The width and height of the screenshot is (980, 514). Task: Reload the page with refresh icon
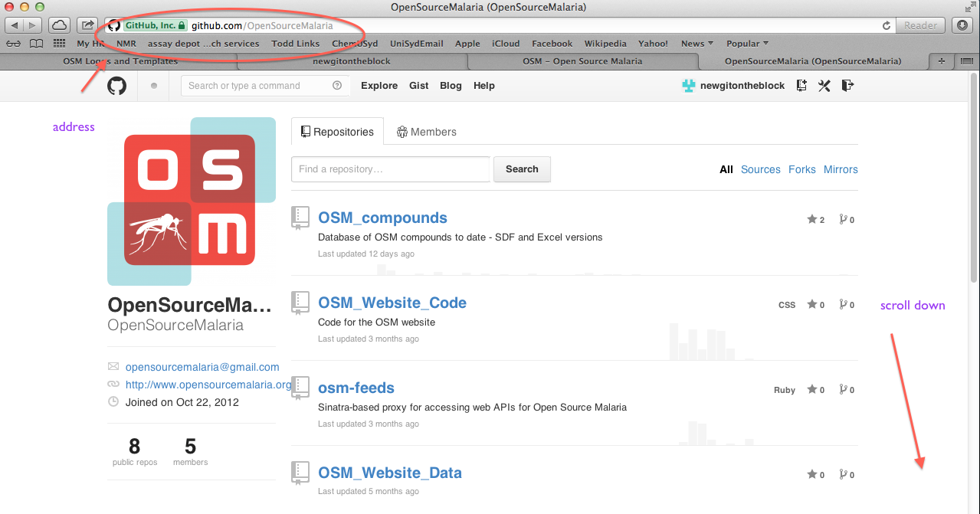[x=887, y=25]
